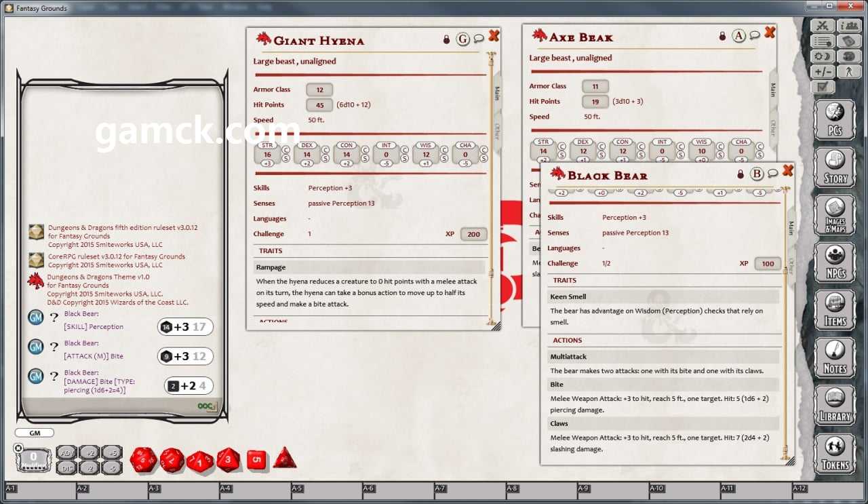Image resolution: width=868 pixels, height=504 pixels.
Task: Open the Notes sidebar button
Action: [835, 357]
